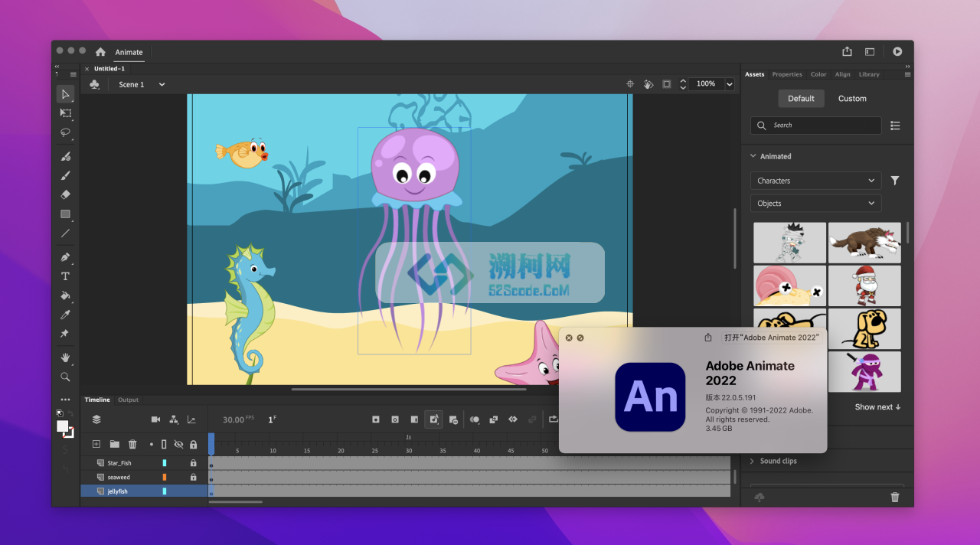Select the Paint Bucket tool
Image resolution: width=980 pixels, height=545 pixels.
point(65,295)
